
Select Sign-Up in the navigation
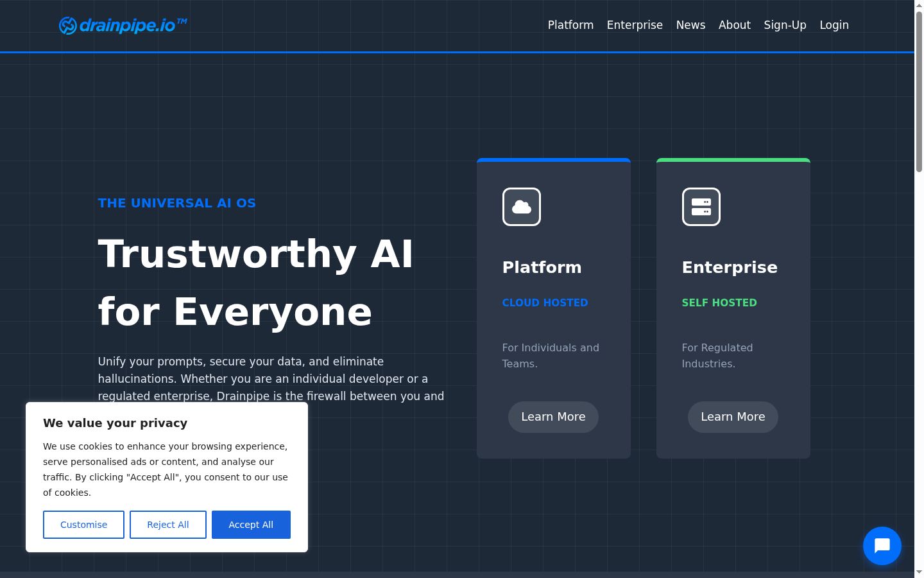[x=785, y=25]
